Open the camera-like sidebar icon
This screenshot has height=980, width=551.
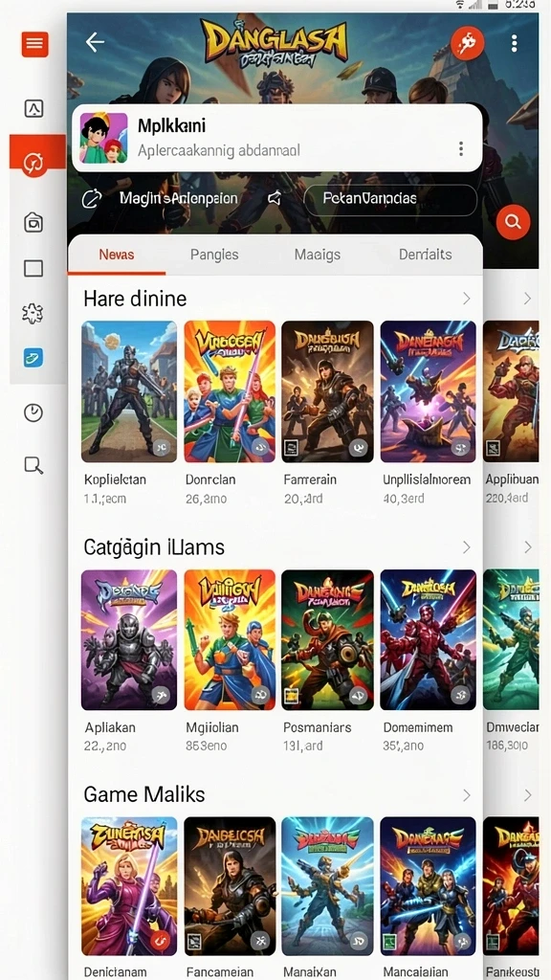tap(33, 222)
